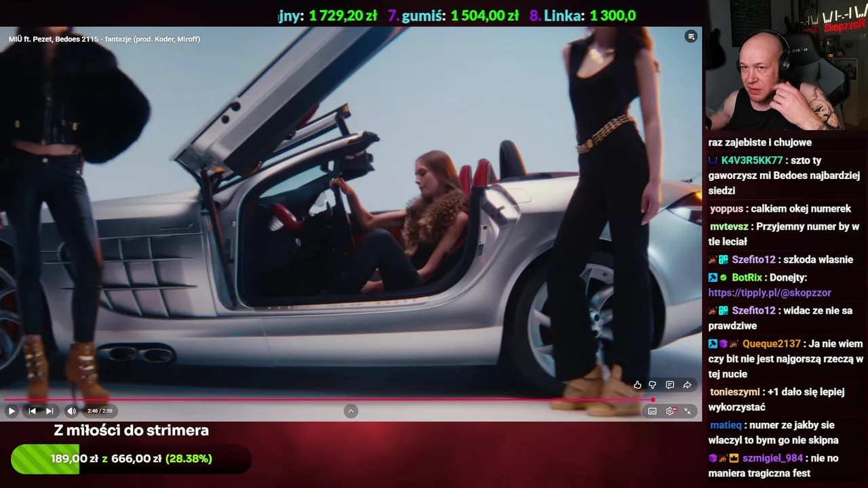Open video settings gear icon
868x488 pixels.
(x=671, y=411)
